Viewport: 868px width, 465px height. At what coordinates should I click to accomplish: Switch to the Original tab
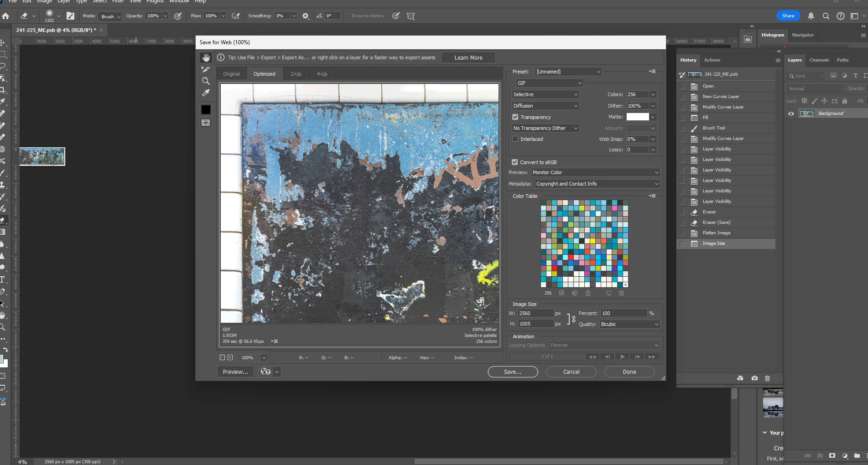[x=231, y=74]
